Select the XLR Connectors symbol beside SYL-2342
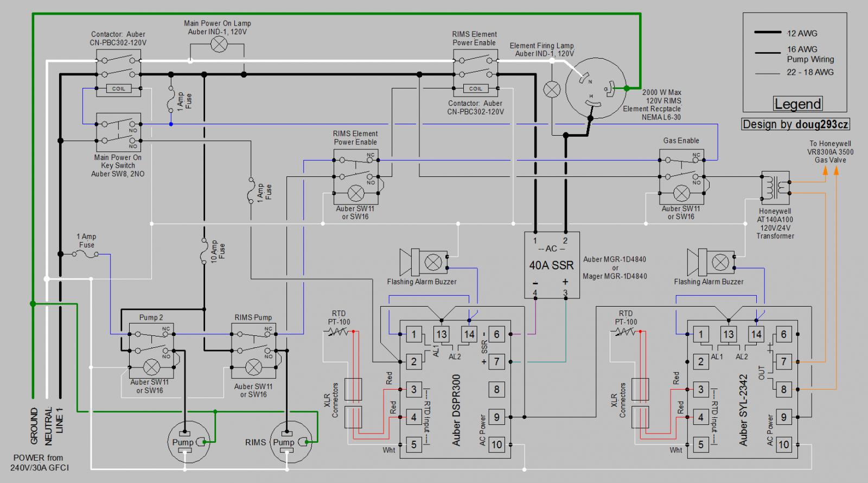868x483 pixels. 641,403
